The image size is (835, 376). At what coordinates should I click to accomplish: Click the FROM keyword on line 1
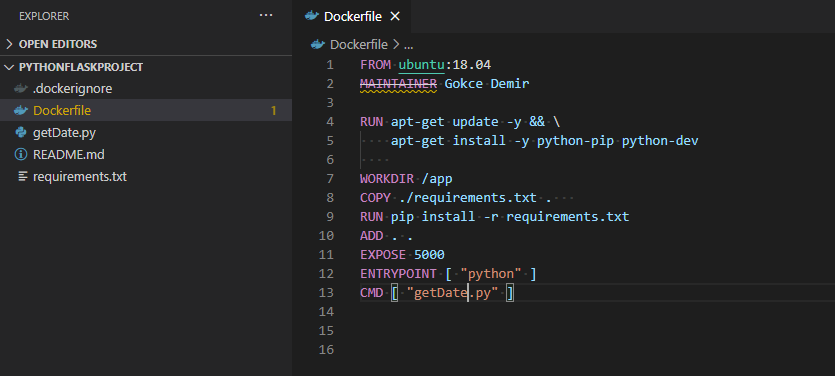tap(375, 65)
